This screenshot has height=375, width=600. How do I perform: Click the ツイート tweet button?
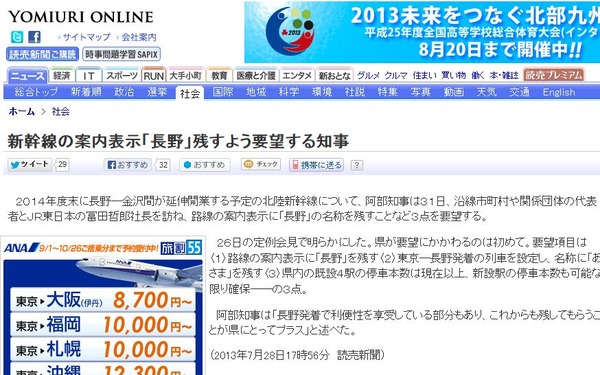pos(29,165)
